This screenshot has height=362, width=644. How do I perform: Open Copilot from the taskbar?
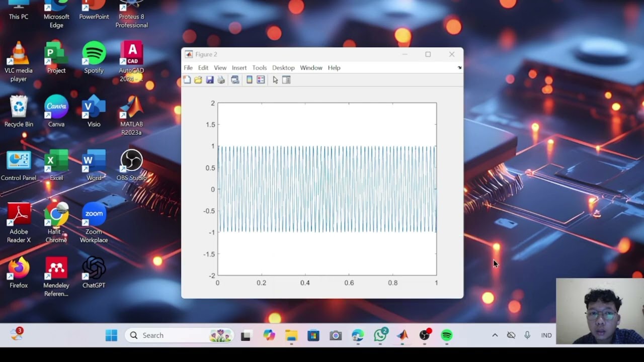click(269, 335)
